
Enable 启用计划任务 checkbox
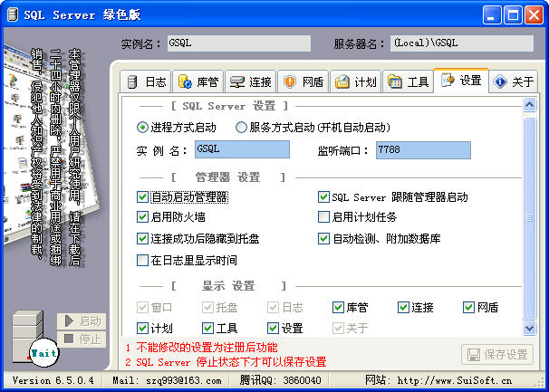tap(323, 217)
